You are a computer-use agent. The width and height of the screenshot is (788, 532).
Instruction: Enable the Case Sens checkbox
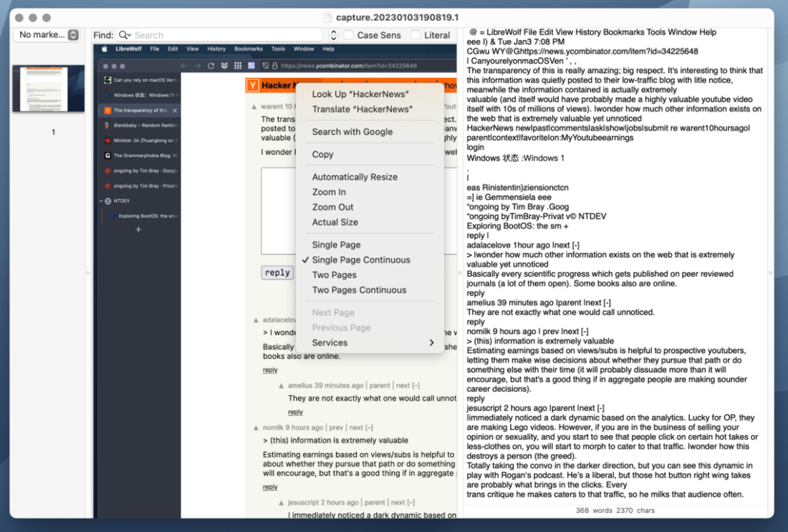tap(348, 35)
